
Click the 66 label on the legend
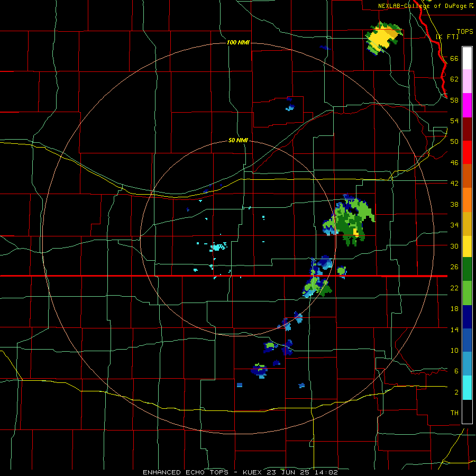pyautogui.click(x=454, y=58)
